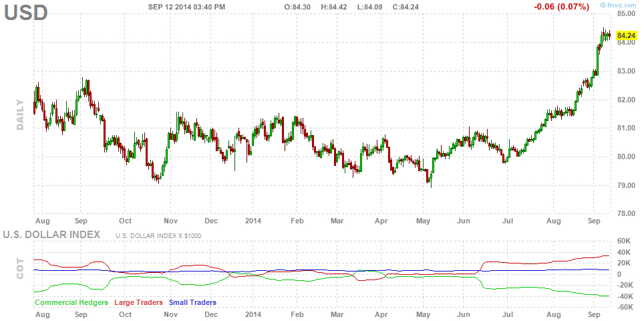
Task: Click the U.S. DOLLAR INDEX X $1000 subtitle
Action: [158, 235]
